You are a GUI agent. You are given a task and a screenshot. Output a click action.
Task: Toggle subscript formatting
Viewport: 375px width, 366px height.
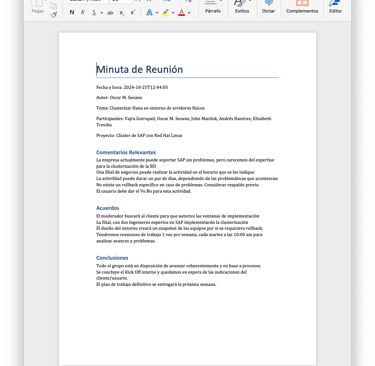click(122, 13)
